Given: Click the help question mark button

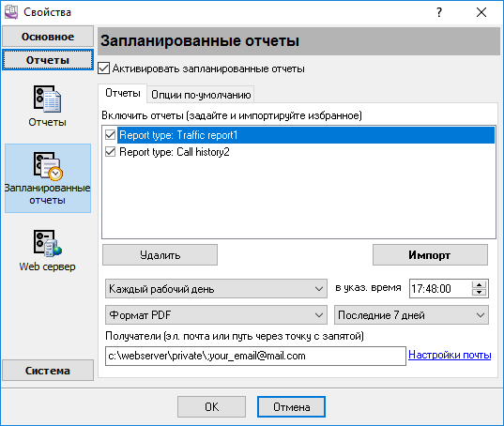Looking at the screenshot, I should [439, 12].
